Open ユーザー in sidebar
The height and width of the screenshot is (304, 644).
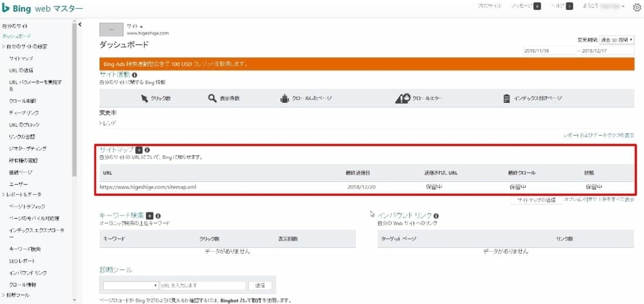coord(18,184)
